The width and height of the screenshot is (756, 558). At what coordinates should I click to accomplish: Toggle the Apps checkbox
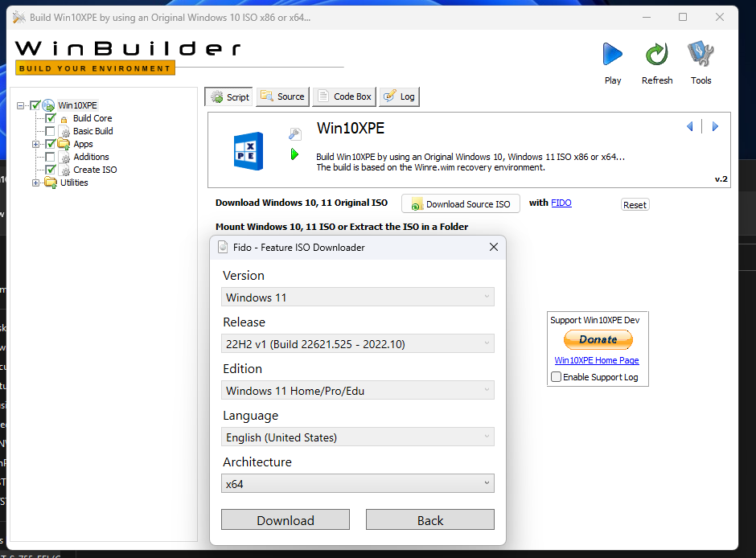(50, 144)
